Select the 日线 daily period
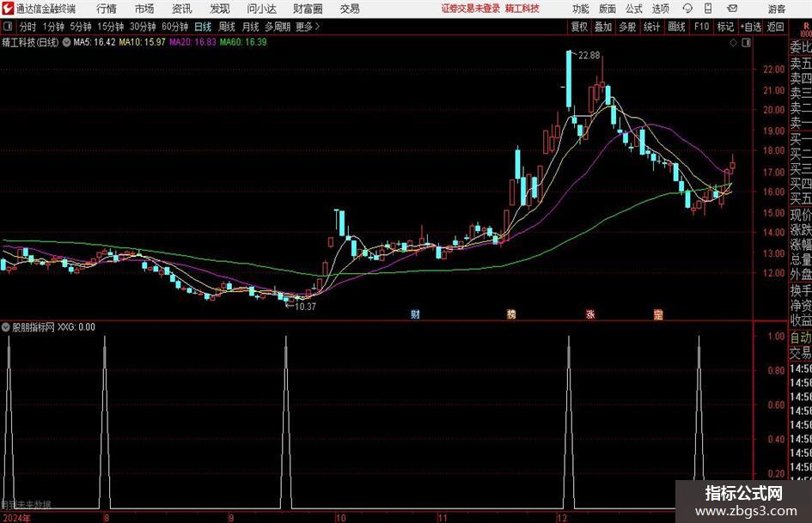The height and width of the screenshot is (523, 812). click(x=203, y=27)
